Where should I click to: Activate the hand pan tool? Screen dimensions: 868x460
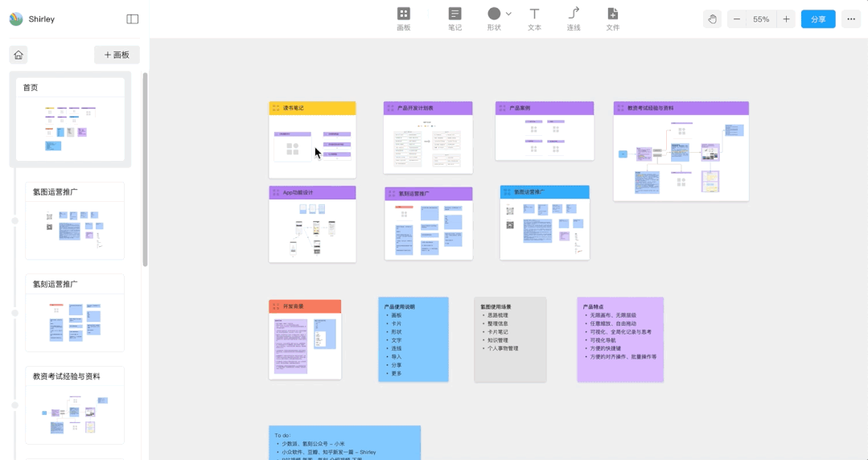coord(713,19)
